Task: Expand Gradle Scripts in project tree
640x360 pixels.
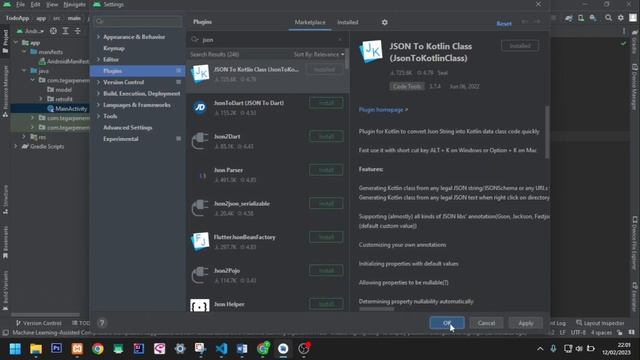Action: point(16,147)
